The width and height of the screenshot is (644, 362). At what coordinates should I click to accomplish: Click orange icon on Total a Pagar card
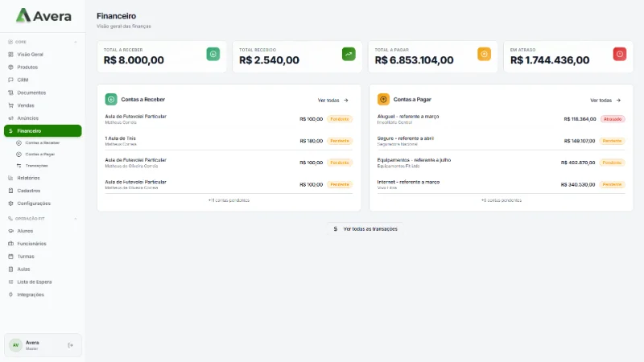pyautogui.click(x=484, y=54)
